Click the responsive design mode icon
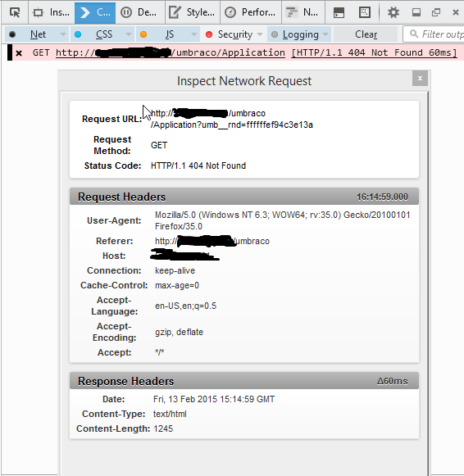The image size is (464, 476). coord(365,12)
